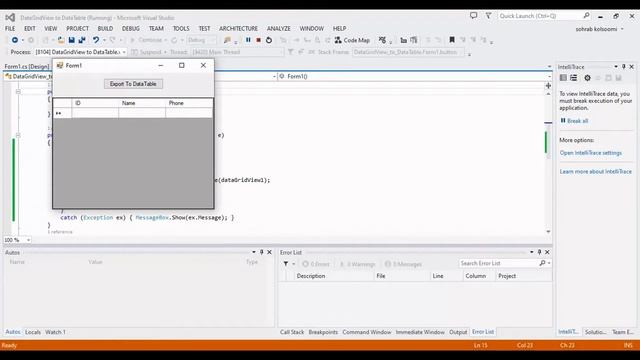
Task: Open the DEBUG menu
Action: (x=131, y=29)
